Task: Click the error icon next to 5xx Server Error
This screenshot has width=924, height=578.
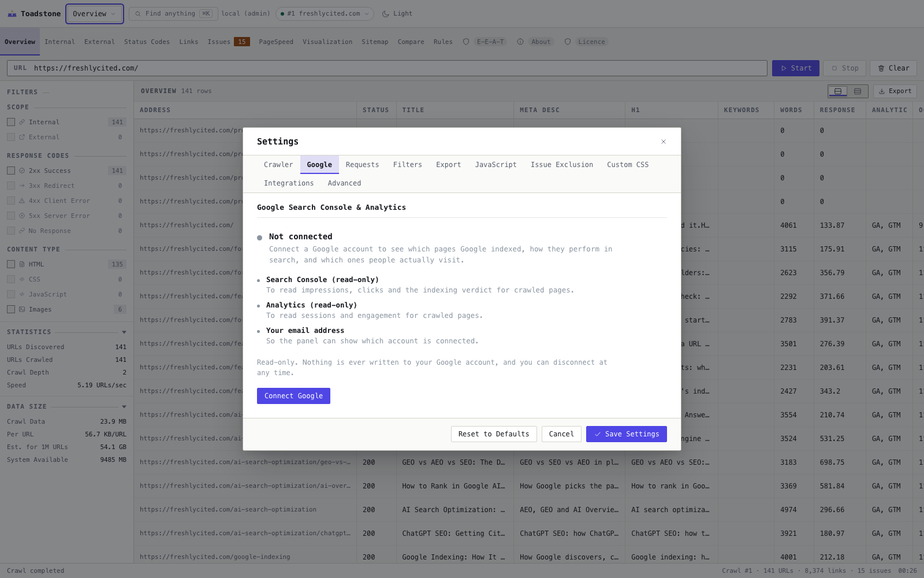Action: [x=22, y=216]
